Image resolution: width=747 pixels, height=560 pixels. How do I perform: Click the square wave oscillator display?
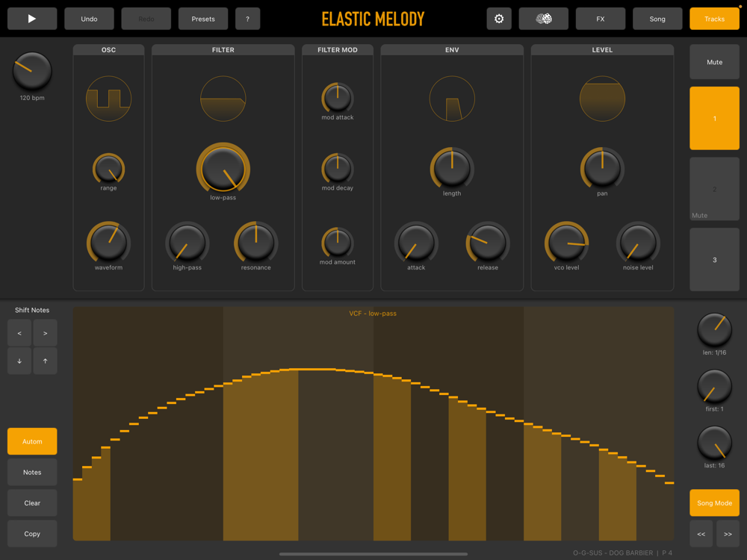pos(108,99)
